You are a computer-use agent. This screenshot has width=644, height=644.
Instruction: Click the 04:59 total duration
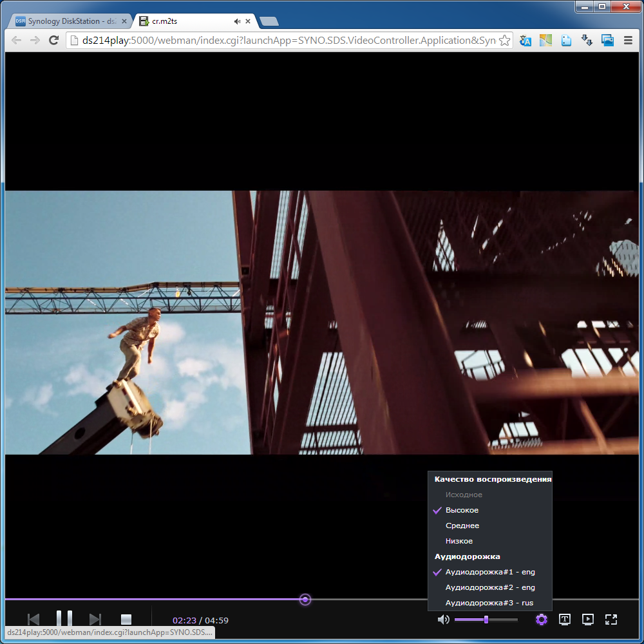[x=216, y=620]
